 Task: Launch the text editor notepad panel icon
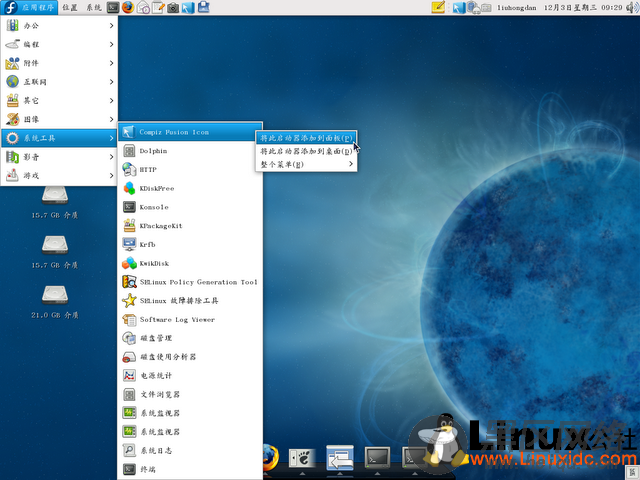point(158,7)
